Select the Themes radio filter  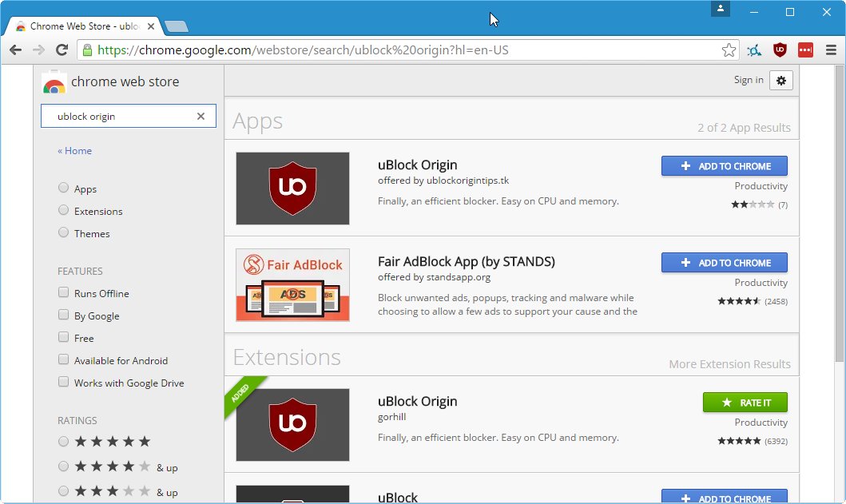63,232
